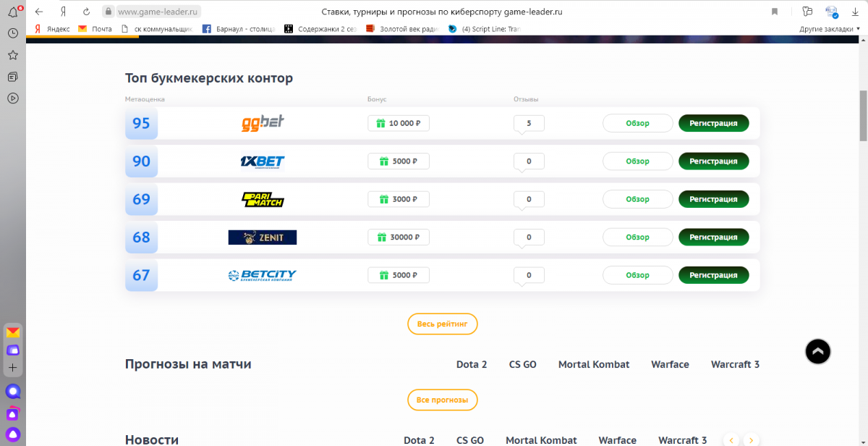Click the scroll-to-top arrow button
The width and height of the screenshot is (868, 446).
817,352
